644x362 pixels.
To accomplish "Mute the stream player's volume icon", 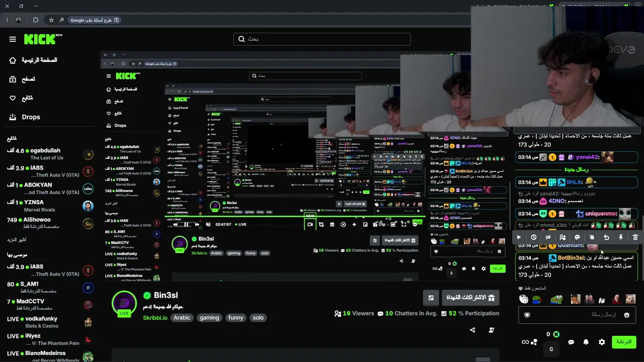I will 208,225.
